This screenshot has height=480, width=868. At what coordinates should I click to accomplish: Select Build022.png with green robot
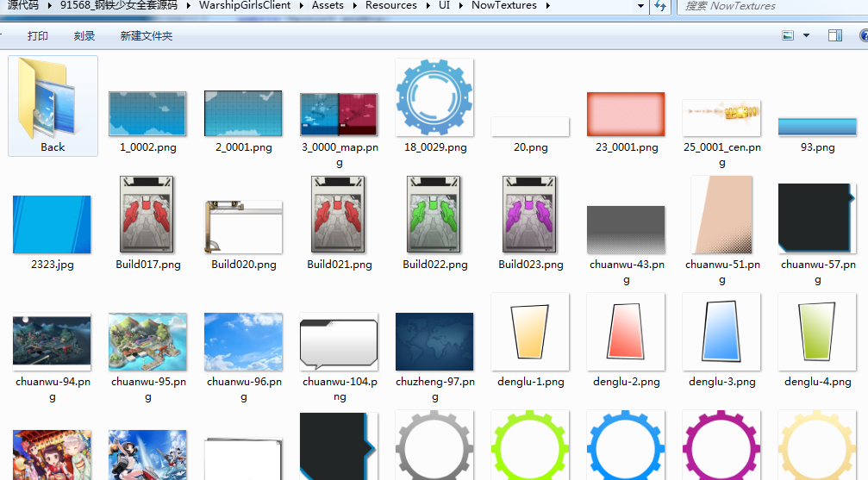[x=434, y=214]
